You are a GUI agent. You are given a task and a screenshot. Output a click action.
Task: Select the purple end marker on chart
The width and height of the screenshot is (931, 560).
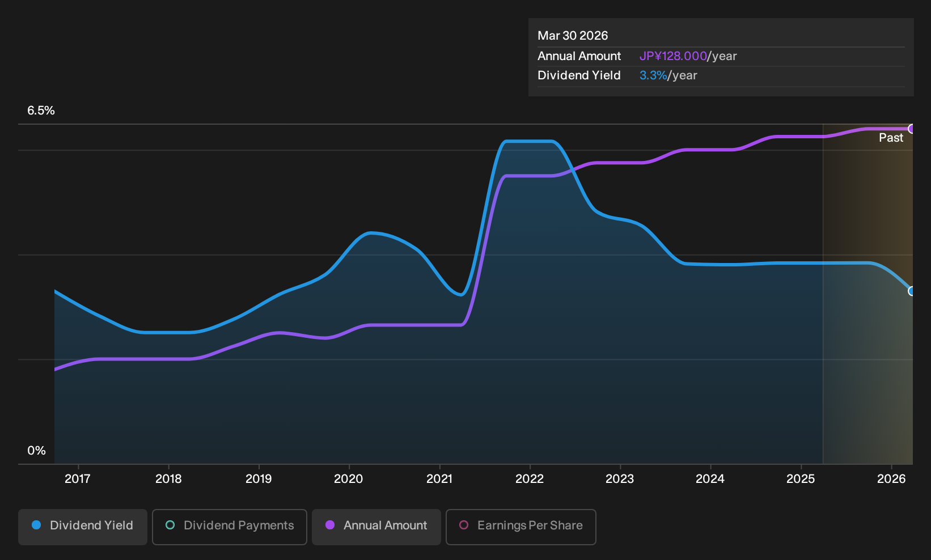tap(911, 129)
